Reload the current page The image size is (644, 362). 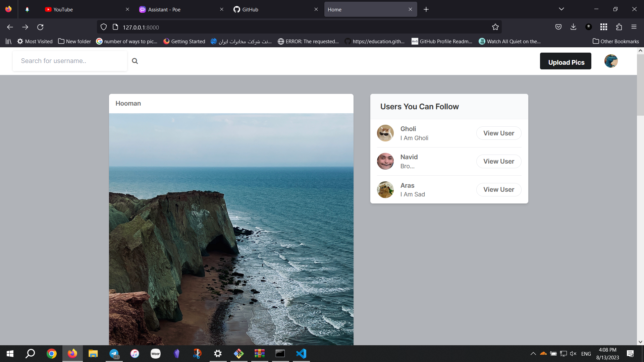click(x=40, y=27)
